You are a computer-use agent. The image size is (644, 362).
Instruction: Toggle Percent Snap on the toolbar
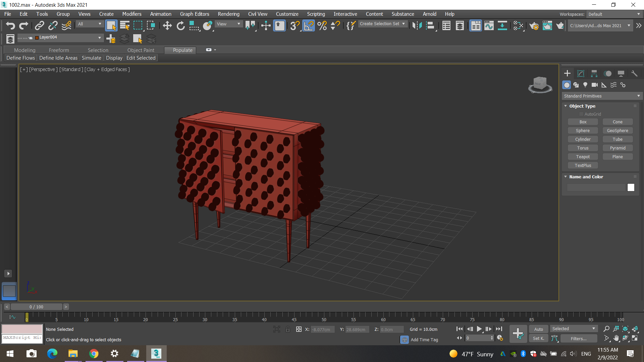click(x=322, y=26)
